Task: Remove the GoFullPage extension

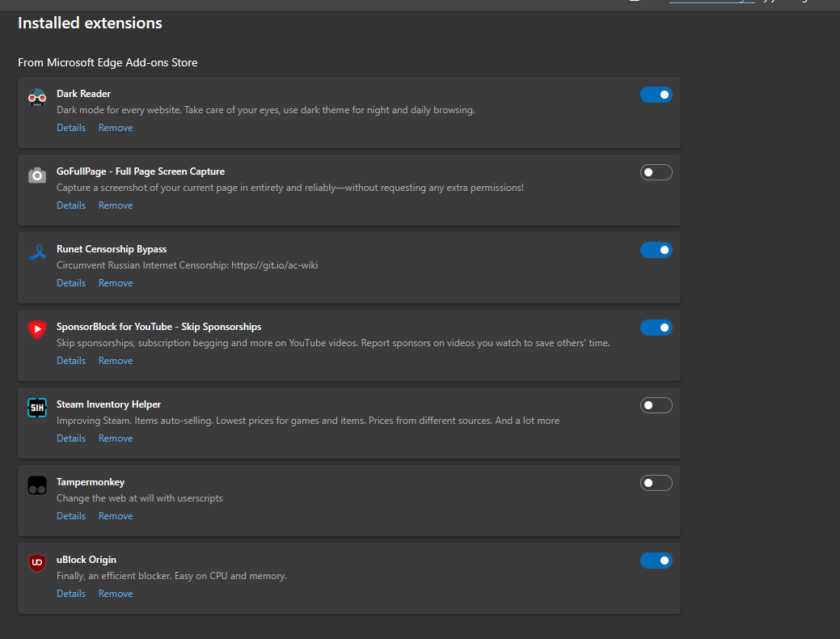Action: pyautogui.click(x=116, y=205)
